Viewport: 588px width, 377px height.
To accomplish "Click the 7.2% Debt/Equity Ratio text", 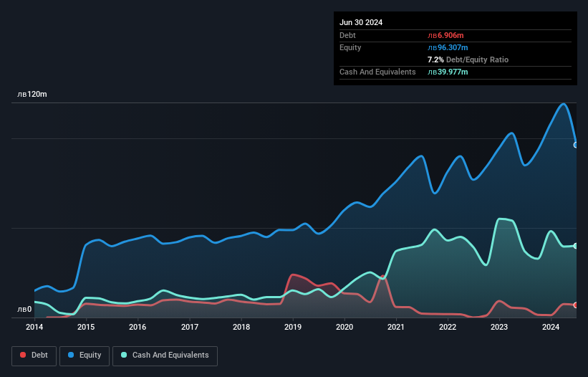I will tap(468, 59).
